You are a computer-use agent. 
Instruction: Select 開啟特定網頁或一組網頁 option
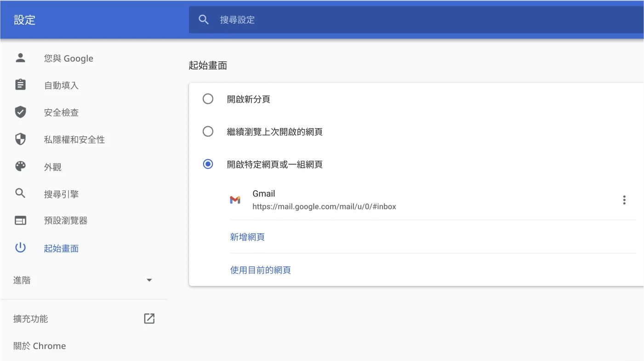(x=208, y=164)
